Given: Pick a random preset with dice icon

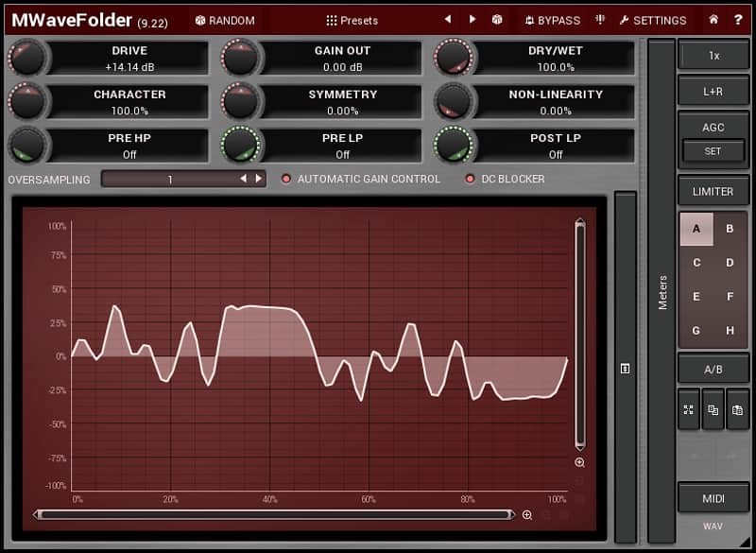Looking at the screenshot, I should click(497, 19).
